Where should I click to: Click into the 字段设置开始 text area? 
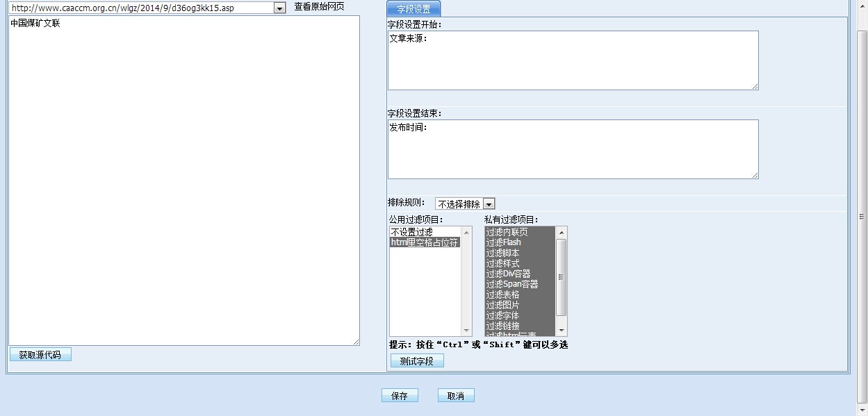(573, 60)
